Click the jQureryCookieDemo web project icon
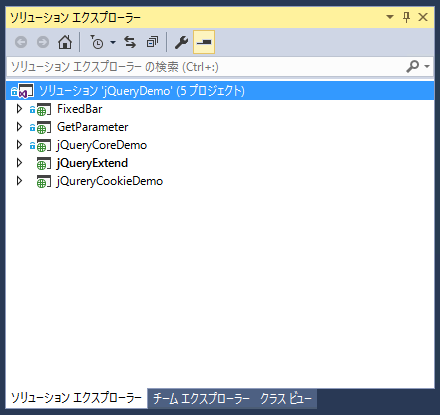 44,181
